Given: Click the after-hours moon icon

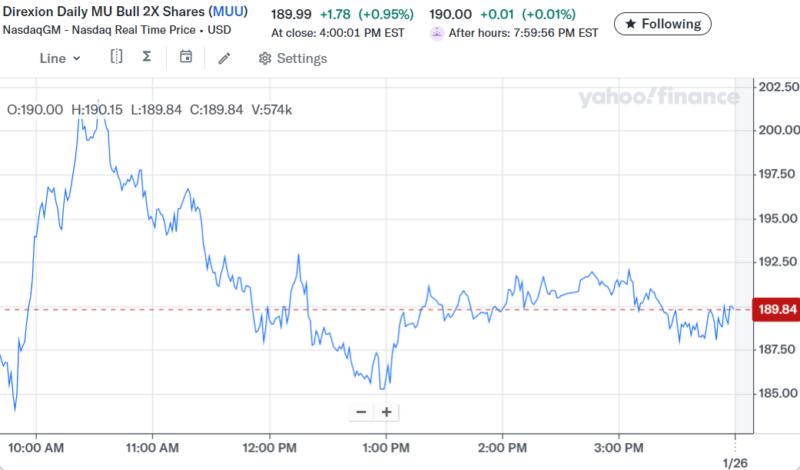Looking at the screenshot, I should point(437,33).
